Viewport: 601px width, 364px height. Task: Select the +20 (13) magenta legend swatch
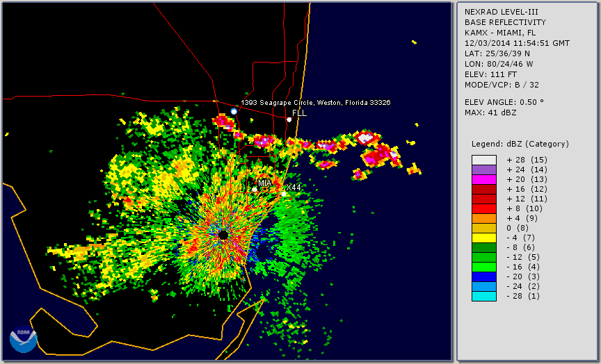[484, 179]
